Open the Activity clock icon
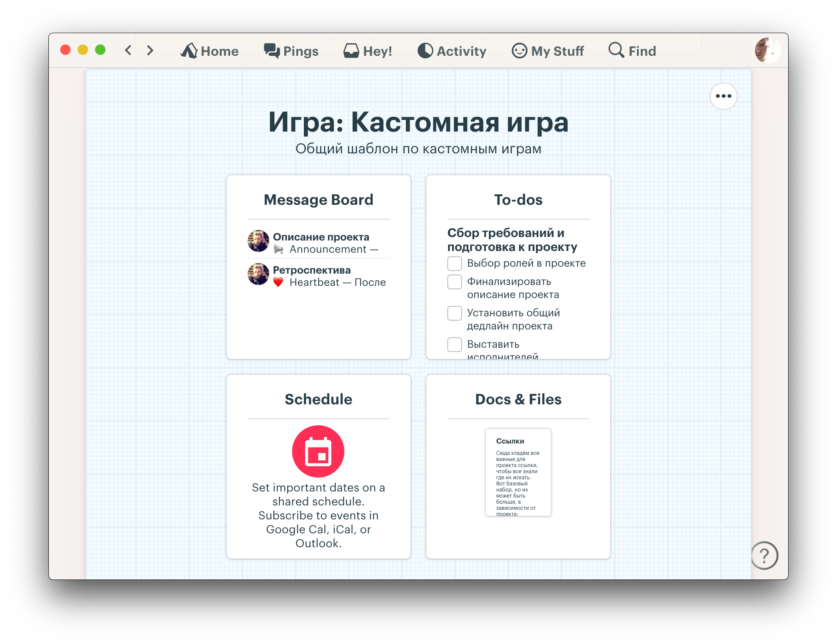Image resolution: width=837 pixels, height=644 pixels. pos(425,51)
